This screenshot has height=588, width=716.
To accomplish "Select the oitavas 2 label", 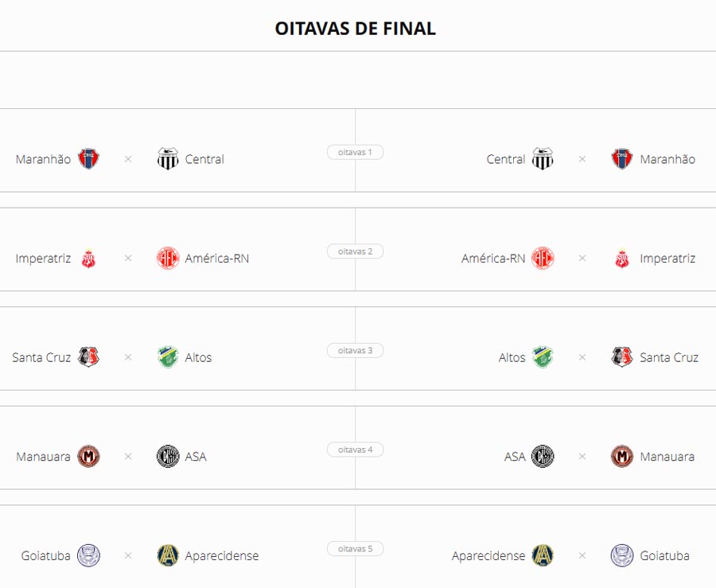I will pyautogui.click(x=356, y=251).
